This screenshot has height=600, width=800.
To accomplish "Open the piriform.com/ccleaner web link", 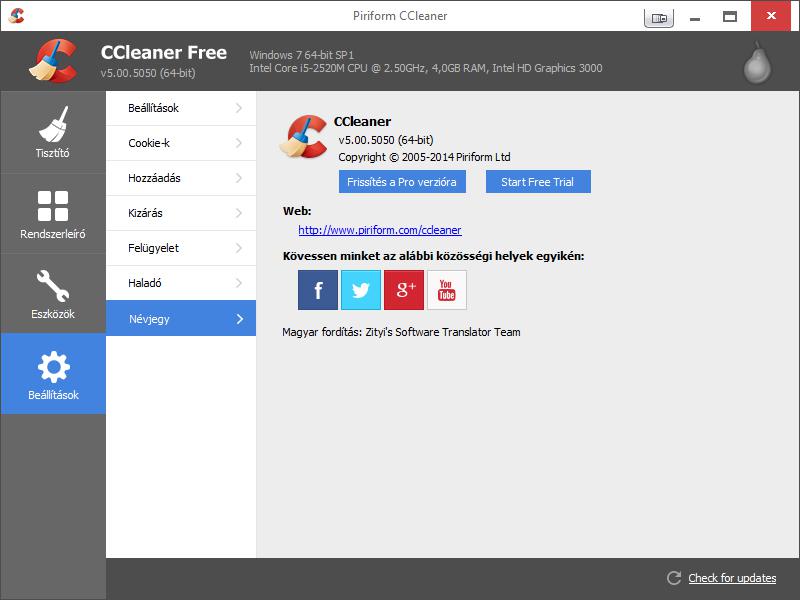I will (380, 230).
